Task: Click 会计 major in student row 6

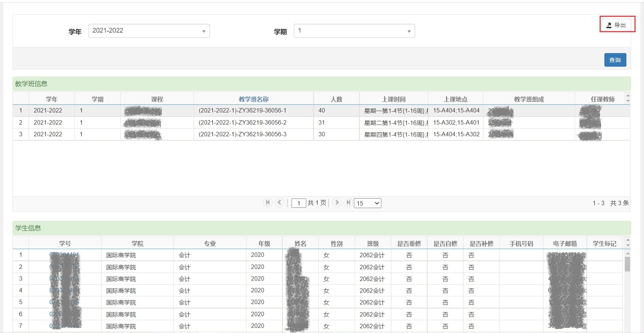Action: [184, 314]
